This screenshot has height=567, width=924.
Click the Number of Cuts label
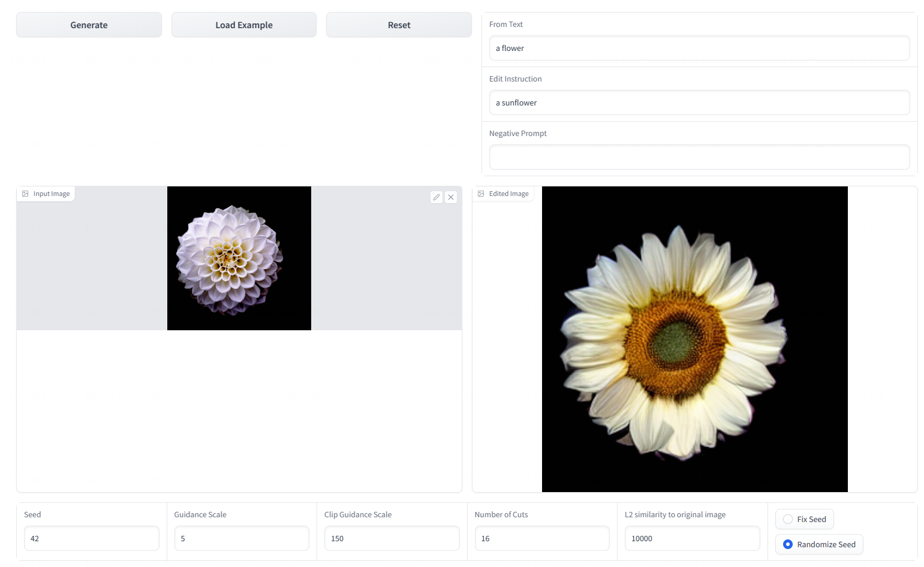point(501,515)
